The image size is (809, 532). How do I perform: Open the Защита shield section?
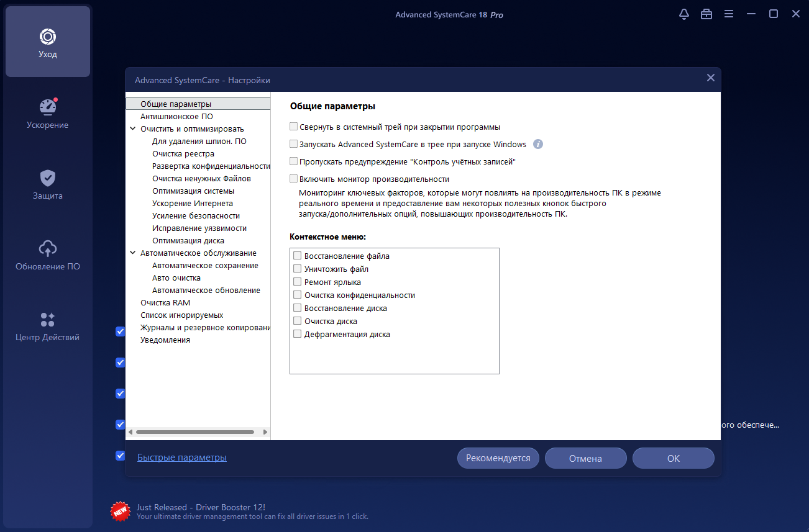click(48, 184)
